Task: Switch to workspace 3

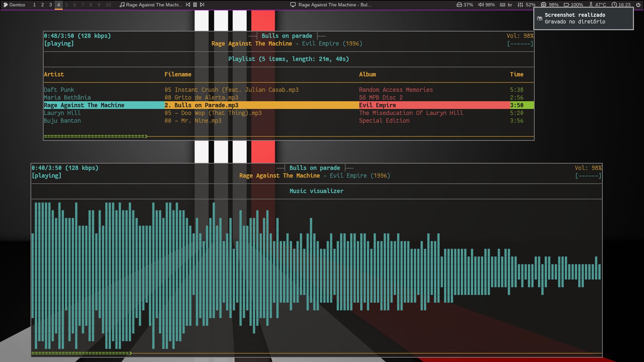Action: click(x=50, y=5)
